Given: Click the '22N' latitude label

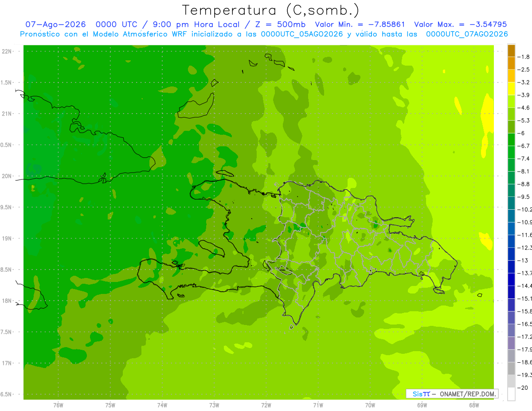Looking at the screenshot, I should [7, 51].
